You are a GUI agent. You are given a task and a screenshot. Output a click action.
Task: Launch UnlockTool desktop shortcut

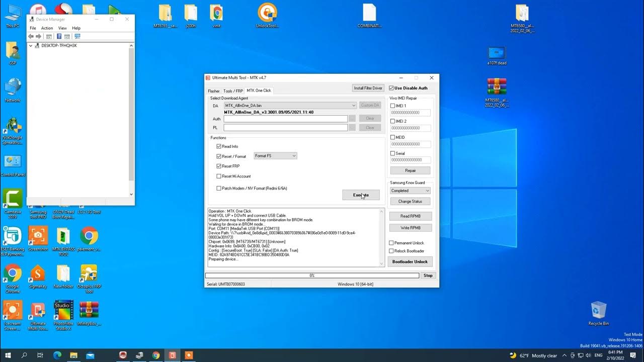click(x=267, y=16)
